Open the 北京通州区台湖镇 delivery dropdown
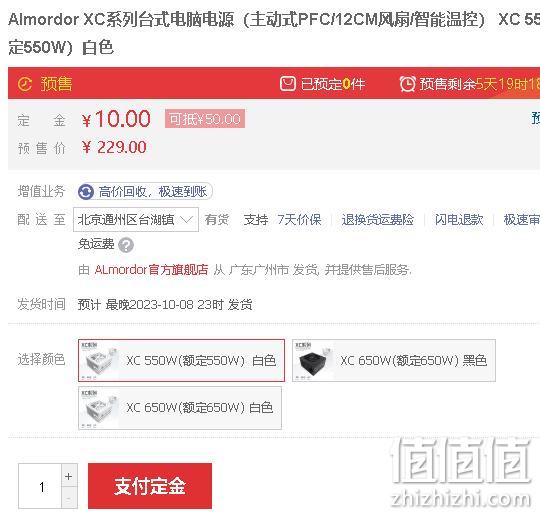Screen dimensions: 540x516 (x=136, y=219)
